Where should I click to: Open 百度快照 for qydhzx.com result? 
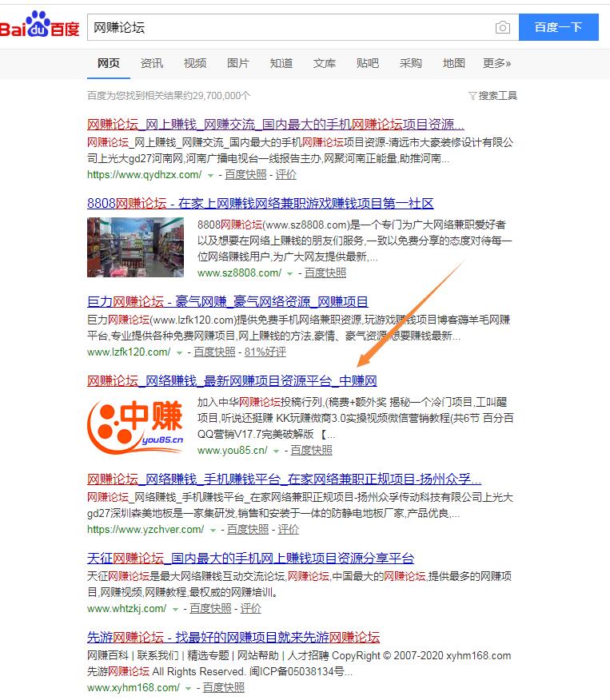click(x=245, y=174)
